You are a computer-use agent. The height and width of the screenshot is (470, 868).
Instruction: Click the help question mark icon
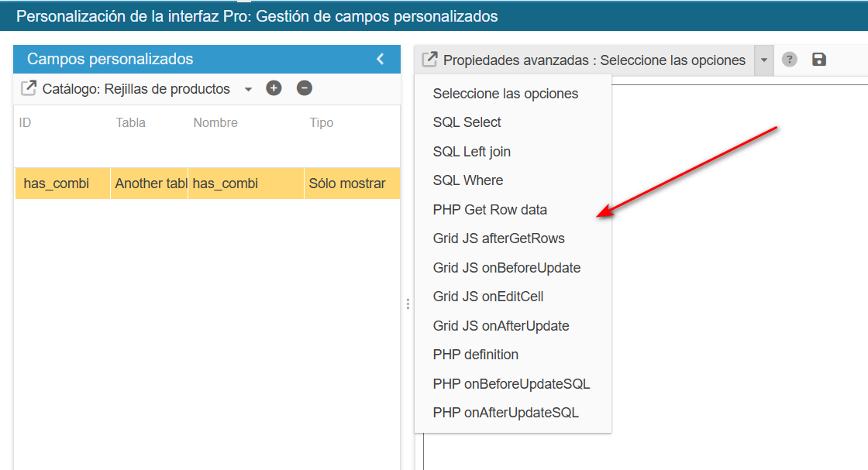click(x=790, y=60)
